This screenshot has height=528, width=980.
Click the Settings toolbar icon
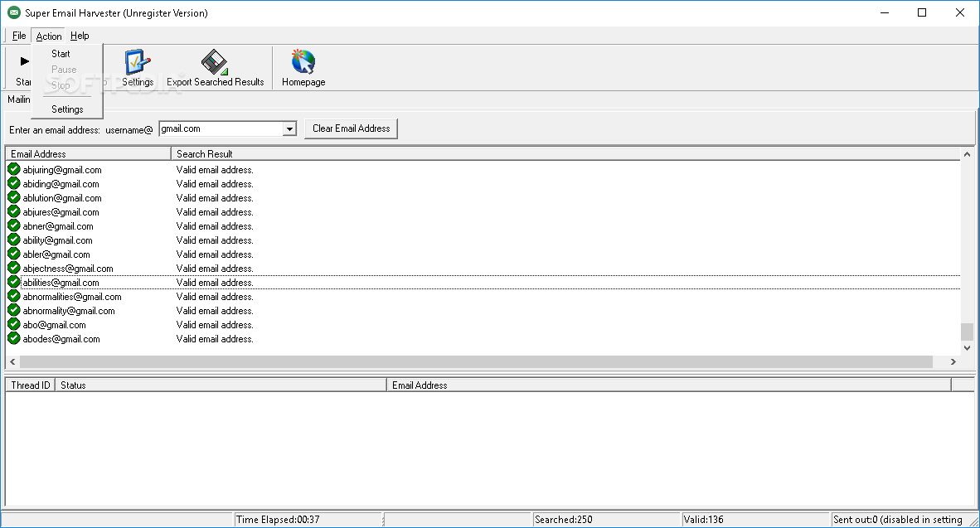[138, 62]
